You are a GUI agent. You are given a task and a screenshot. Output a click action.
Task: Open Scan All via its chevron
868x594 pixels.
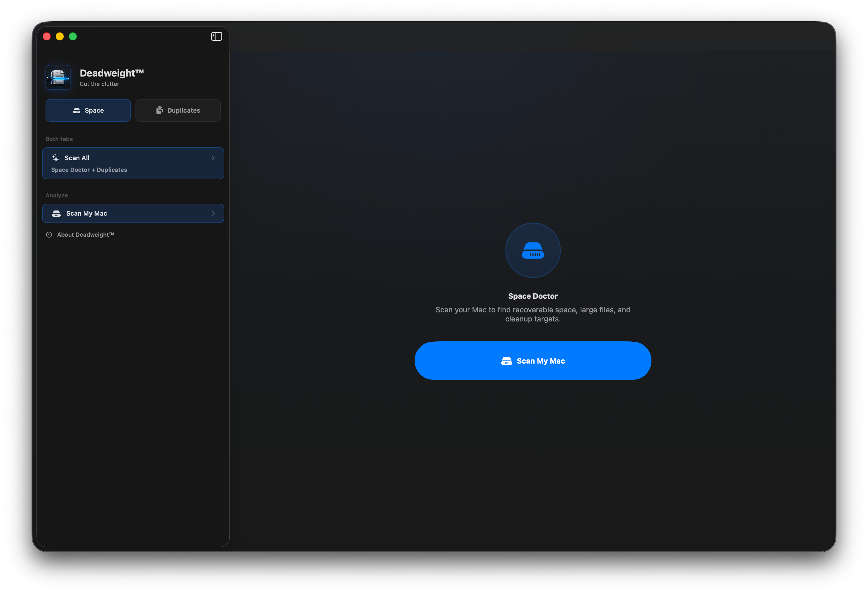213,158
